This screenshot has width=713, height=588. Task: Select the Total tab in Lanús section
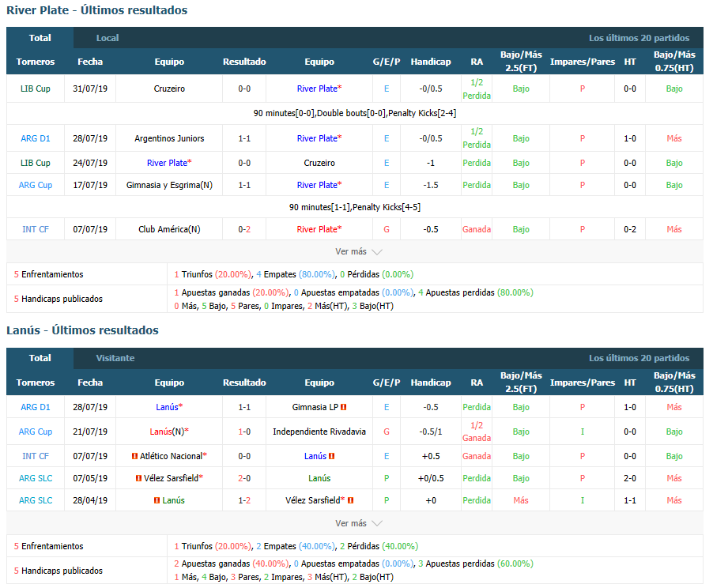click(x=40, y=358)
